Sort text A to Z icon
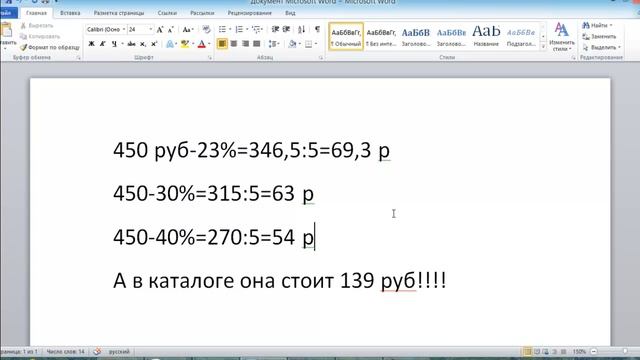Image resolution: width=640 pixels, height=360 pixels. (302, 29)
